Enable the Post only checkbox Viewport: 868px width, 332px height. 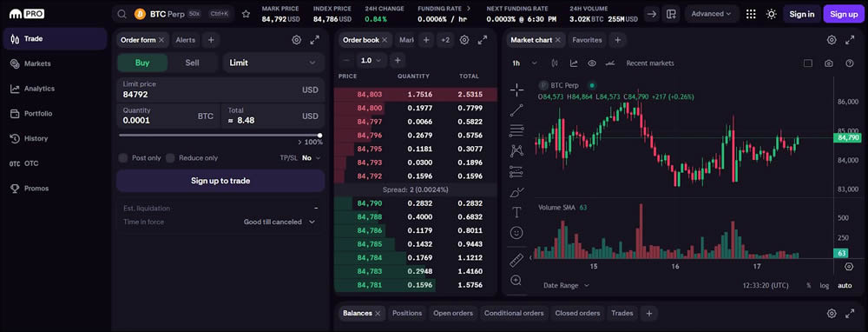click(x=123, y=158)
